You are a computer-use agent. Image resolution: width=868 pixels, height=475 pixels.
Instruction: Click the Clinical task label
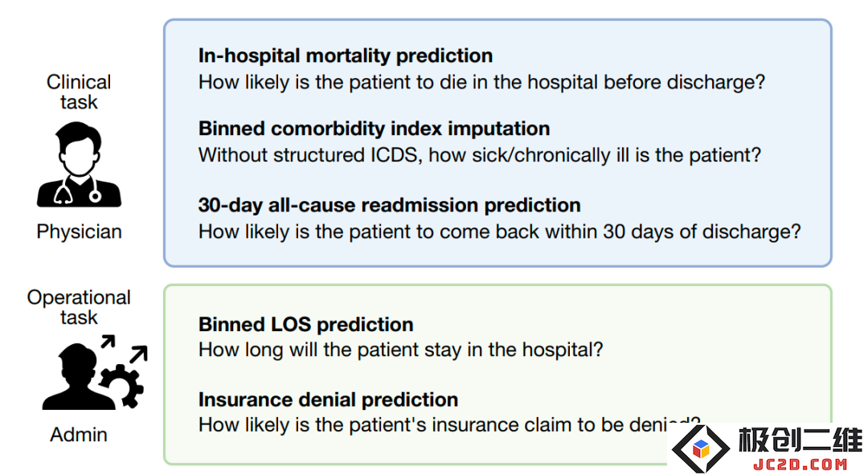(79, 92)
